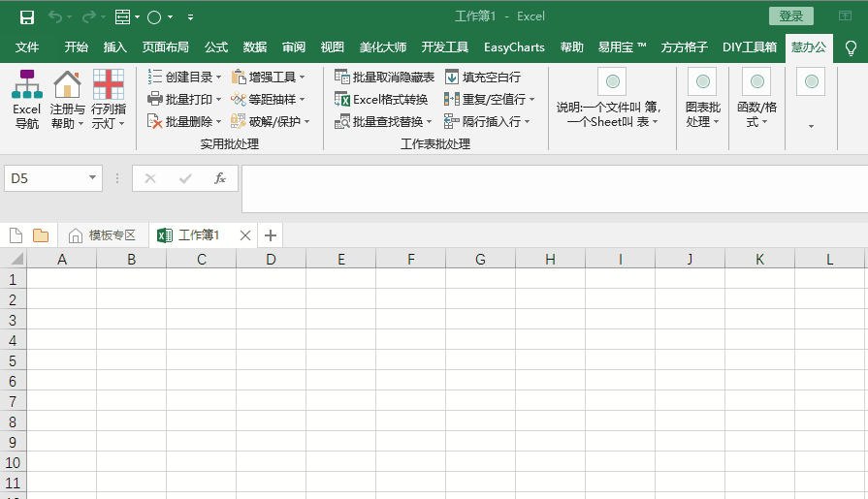Image resolution: width=868 pixels, height=499 pixels.
Task: Switch to the DIY工具箱 ribbon tab
Action: click(750, 47)
